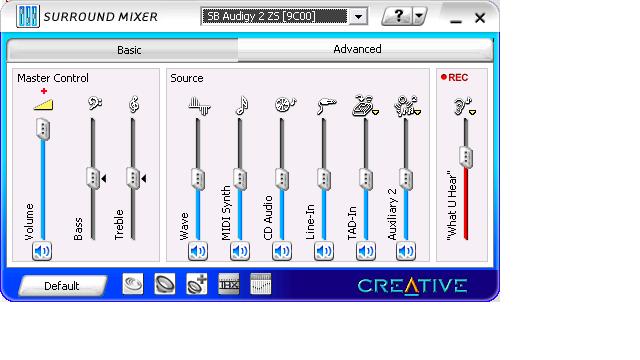Click the master volume wedge icon
The image size is (640, 360).
[x=43, y=104]
